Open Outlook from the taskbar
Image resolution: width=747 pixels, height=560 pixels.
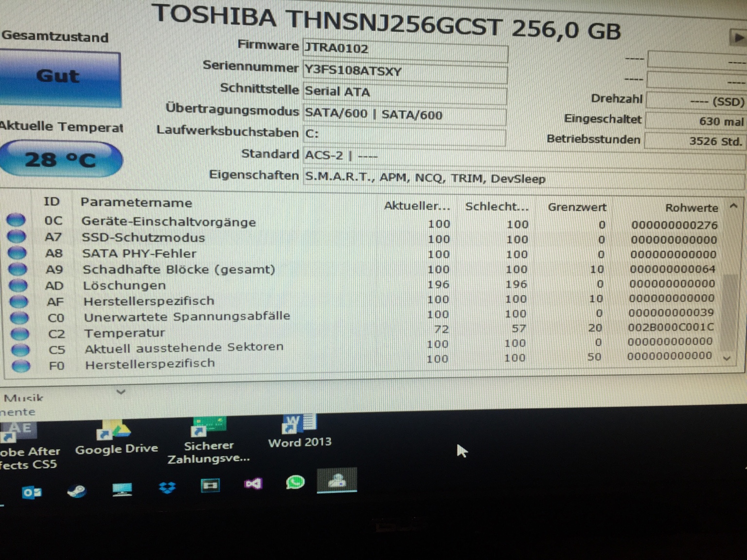pos(32,492)
